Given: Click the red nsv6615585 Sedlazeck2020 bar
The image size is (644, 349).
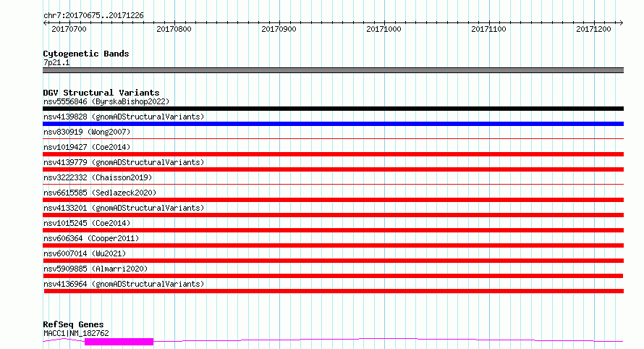Looking at the screenshot, I should pos(333,200).
